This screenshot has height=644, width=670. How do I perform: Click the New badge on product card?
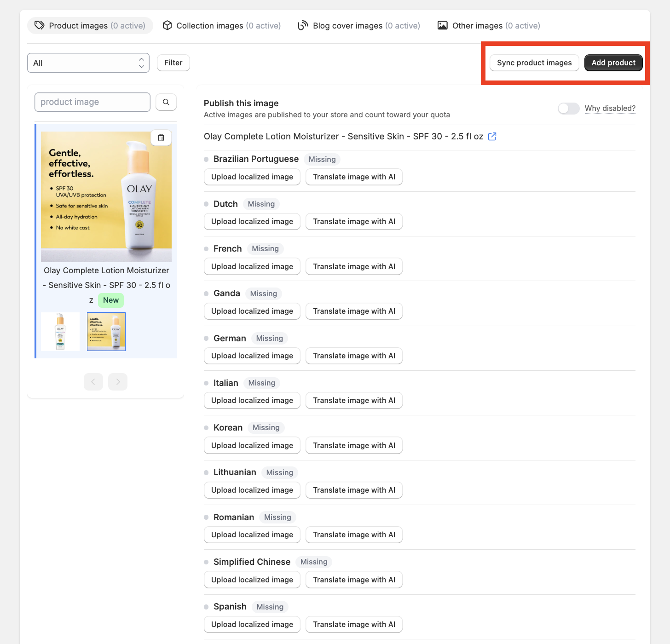[111, 300]
